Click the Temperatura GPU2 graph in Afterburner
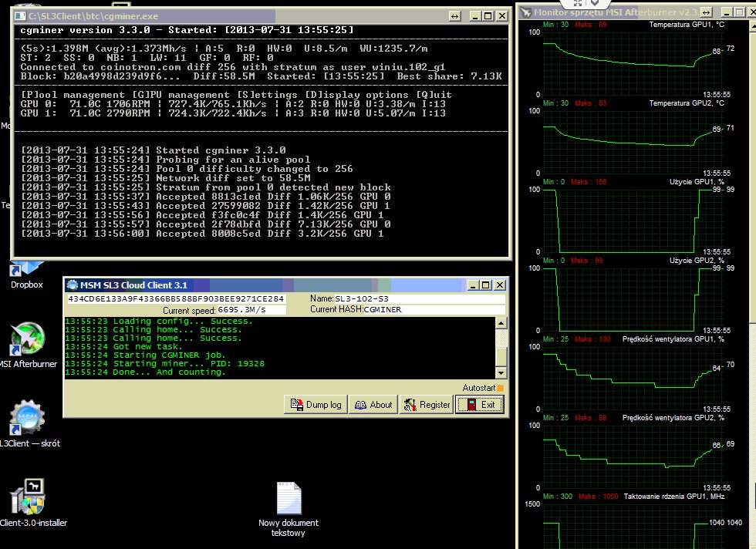 634,142
